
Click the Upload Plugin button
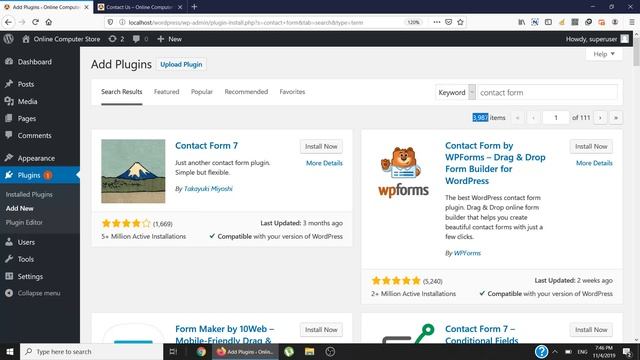(181, 64)
